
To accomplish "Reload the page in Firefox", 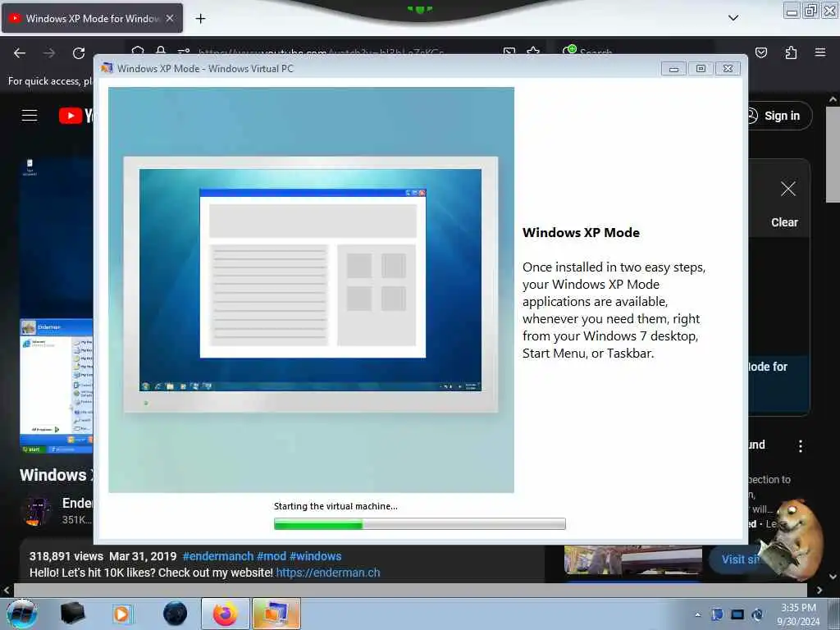I will coord(79,53).
